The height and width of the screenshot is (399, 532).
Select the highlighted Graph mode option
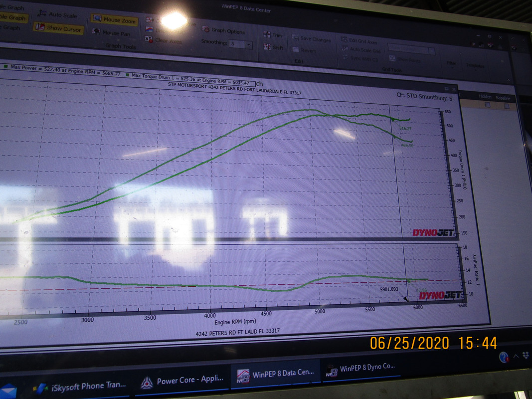pos(13,17)
